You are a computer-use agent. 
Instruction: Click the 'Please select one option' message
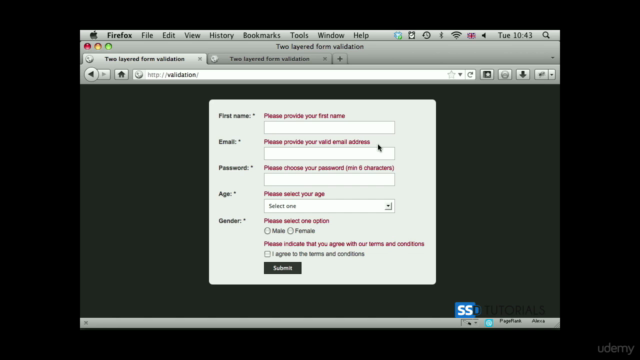click(x=296, y=221)
